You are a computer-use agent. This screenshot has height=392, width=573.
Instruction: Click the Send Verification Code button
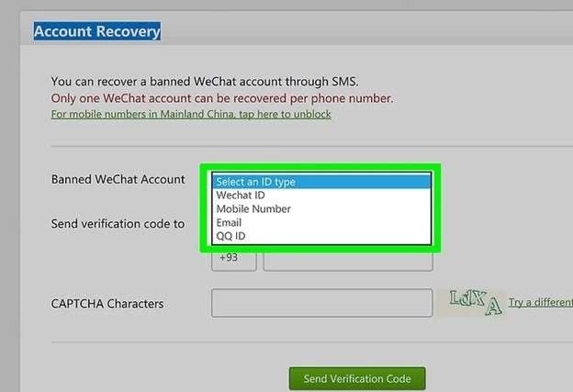(x=357, y=378)
